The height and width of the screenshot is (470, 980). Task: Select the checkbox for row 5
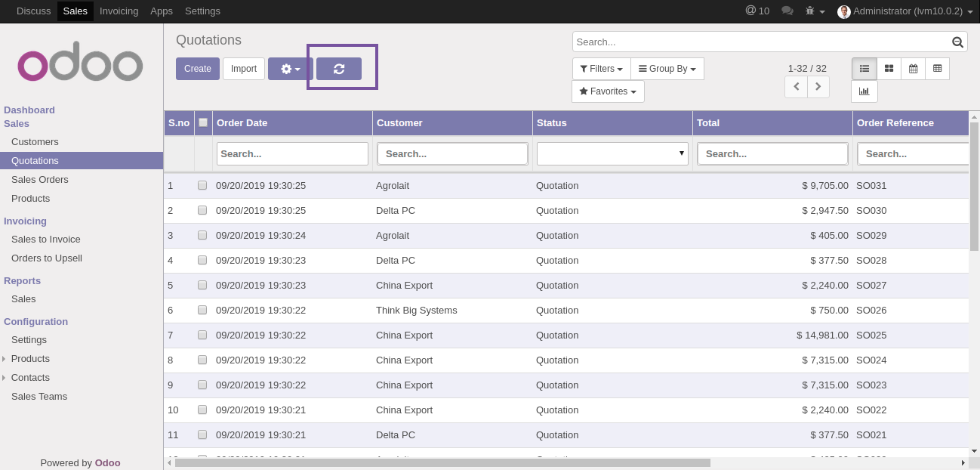click(202, 285)
